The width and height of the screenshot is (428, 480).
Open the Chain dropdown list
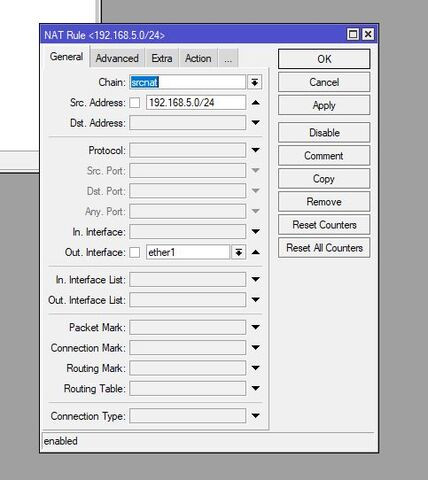pyautogui.click(x=255, y=82)
